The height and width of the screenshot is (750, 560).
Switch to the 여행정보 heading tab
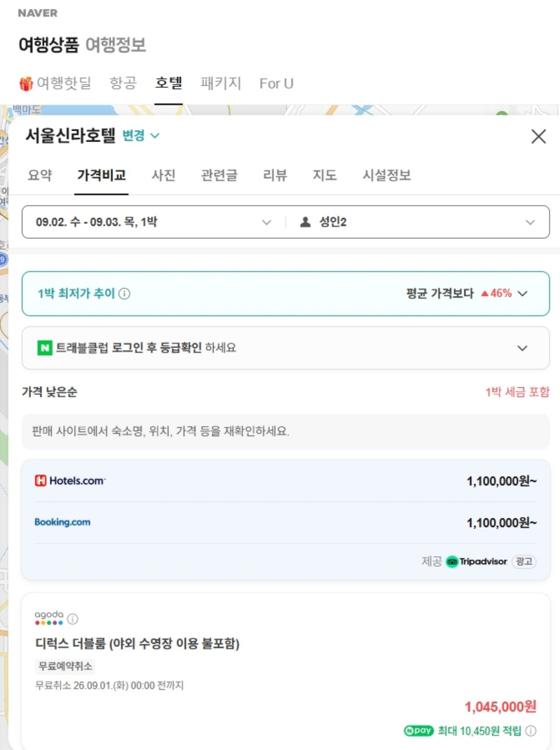click(115, 45)
